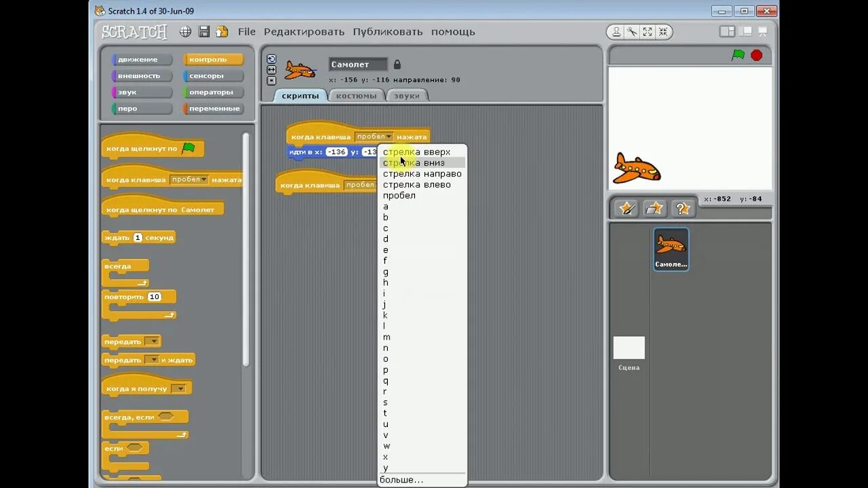The height and width of the screenshot is (488, 868).
Task: Open key dropdown on the first script hat block
Action: (374, 136)
